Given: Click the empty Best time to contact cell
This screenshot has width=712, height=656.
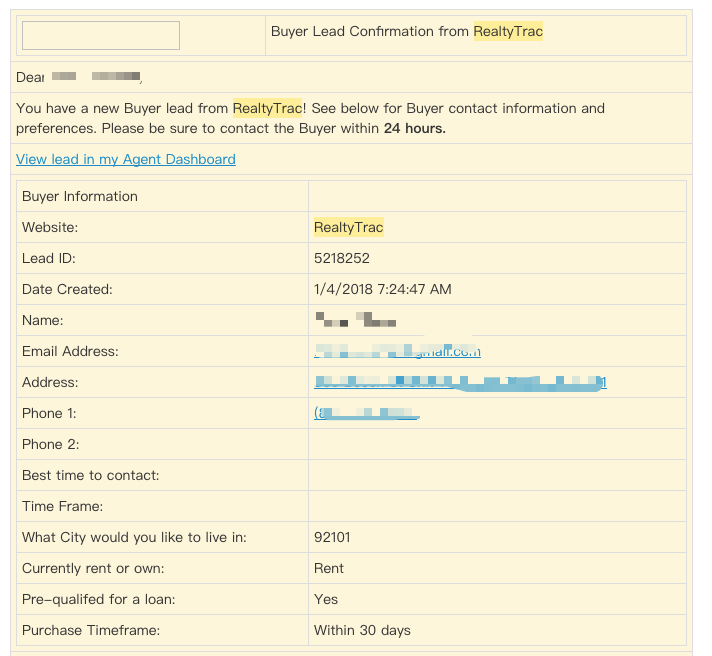Looking at the screenshot, I should [x=496, y=475].
